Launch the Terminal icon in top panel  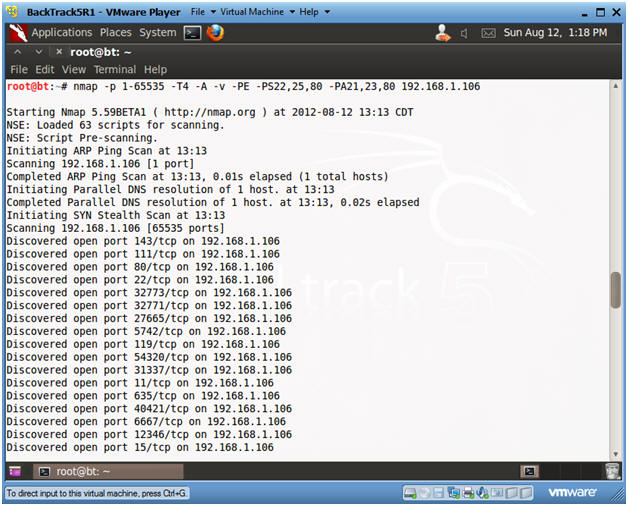192,33
